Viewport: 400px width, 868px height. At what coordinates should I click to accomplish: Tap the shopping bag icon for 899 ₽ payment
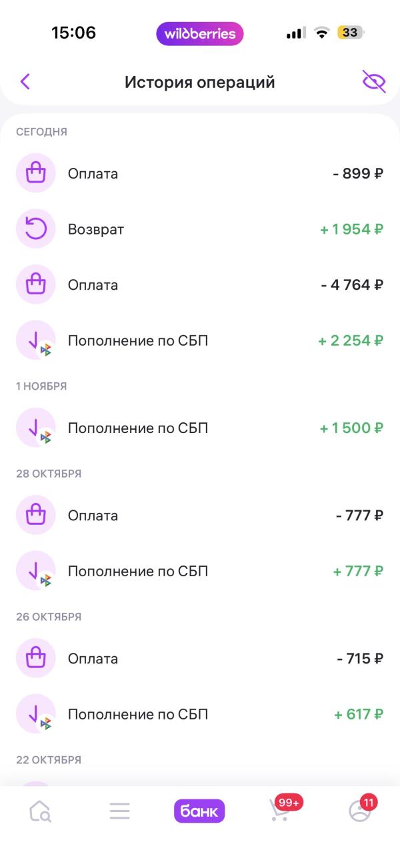(36, 174)
